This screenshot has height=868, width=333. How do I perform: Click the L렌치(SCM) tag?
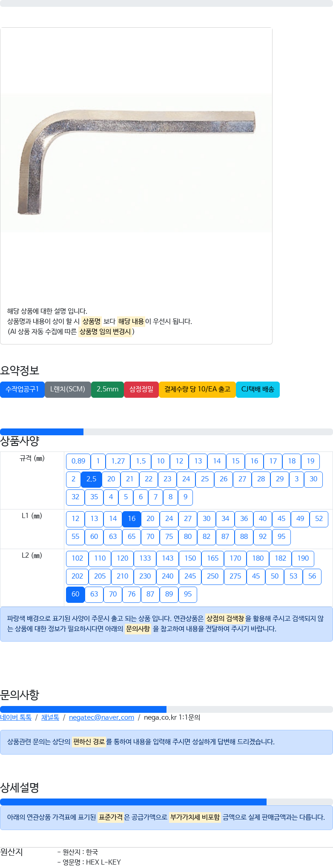[x=68, y=390]
